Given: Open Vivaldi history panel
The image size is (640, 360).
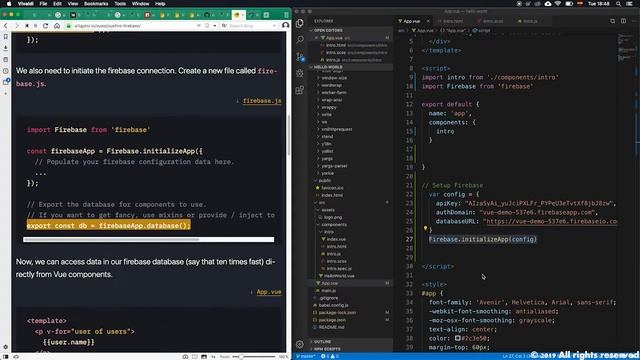Looking at the screenshot, I should click(x=5, y=71).
